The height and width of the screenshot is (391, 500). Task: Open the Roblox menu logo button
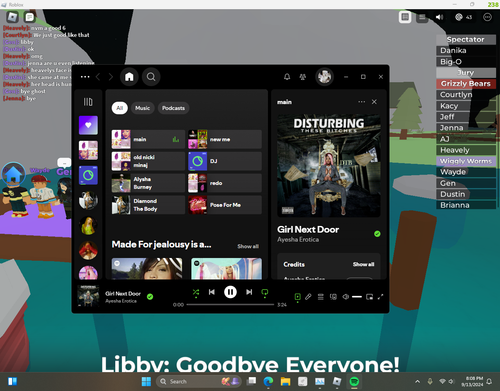[x=13, y=17]
